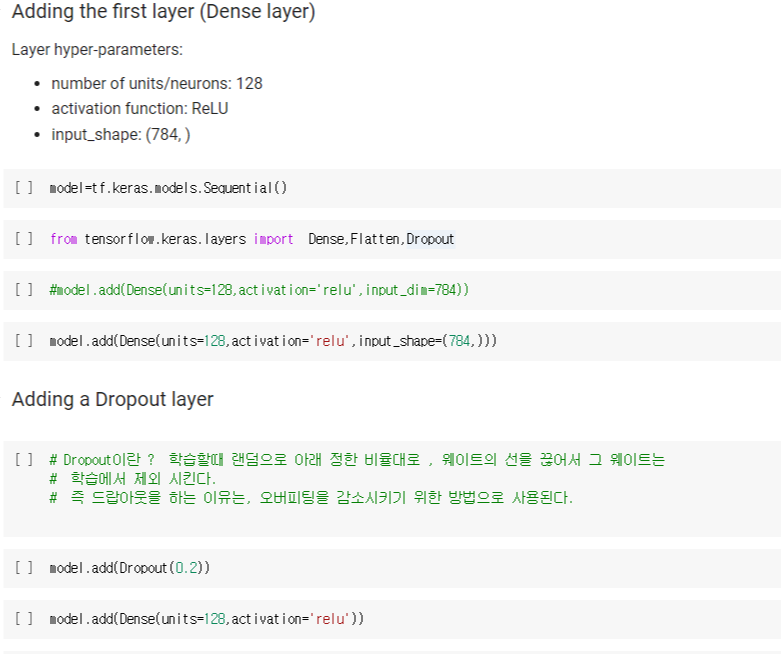Click the Dense,Flatten,Dropout import code line
This screenshot has height=654, width=781.
252,239
